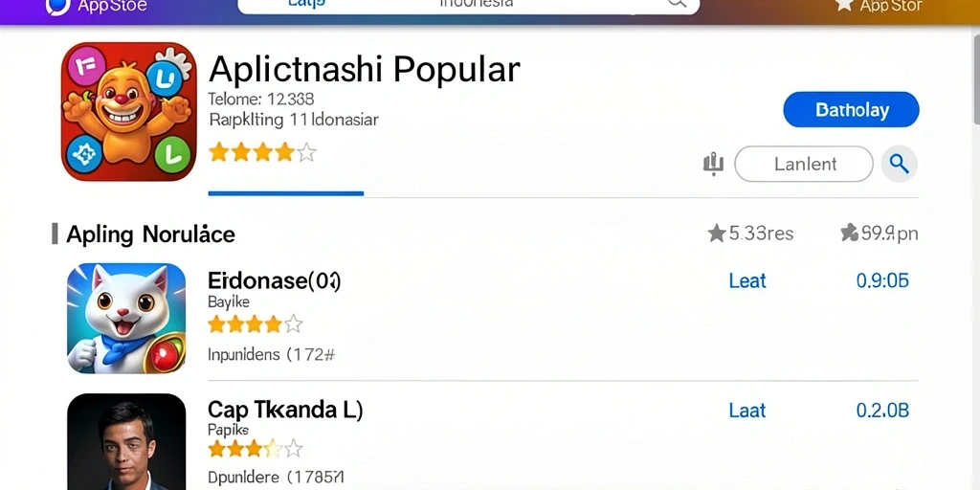Click the blue Batholay button
Viewport: 980px width, 490px height.
851,110
